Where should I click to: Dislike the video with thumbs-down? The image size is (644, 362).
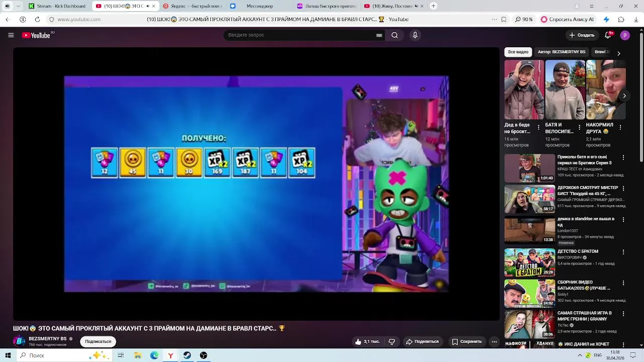tap(392, 342)
